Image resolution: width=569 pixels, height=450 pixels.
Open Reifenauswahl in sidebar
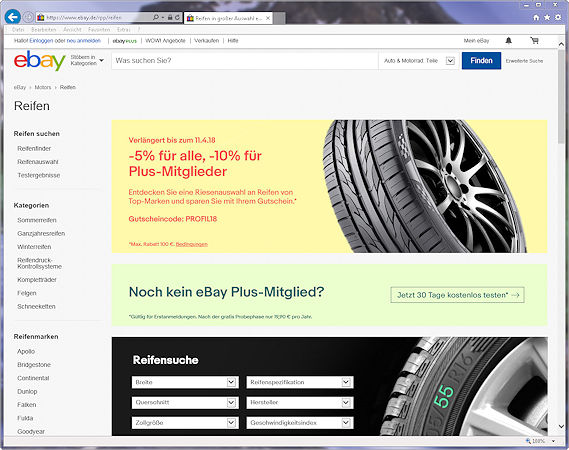38,162
